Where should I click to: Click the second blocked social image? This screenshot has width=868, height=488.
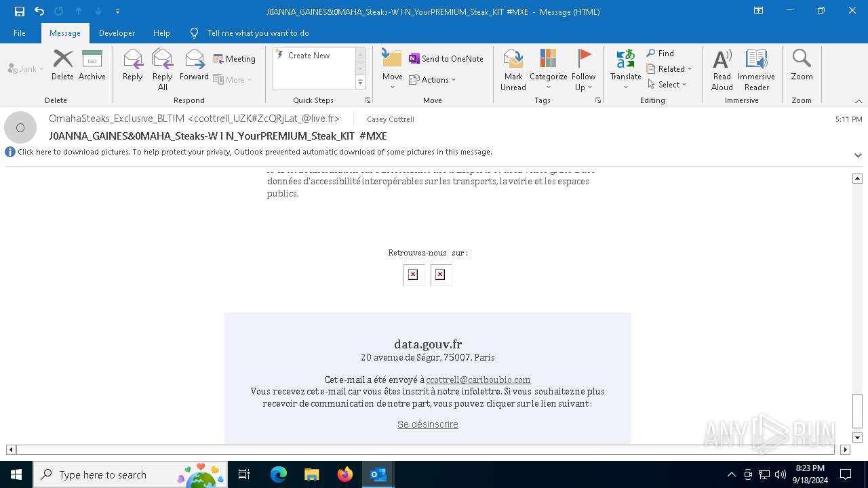tap(441, 274)
